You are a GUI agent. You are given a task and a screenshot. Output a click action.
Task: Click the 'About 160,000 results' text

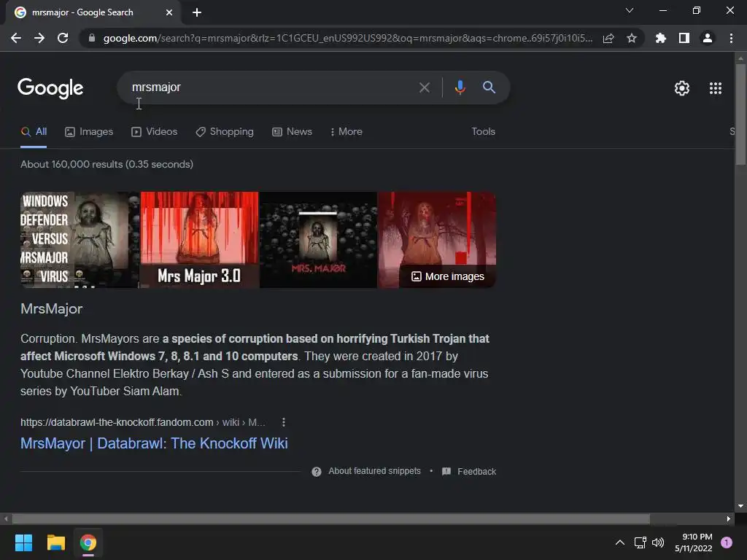point(107,164)
